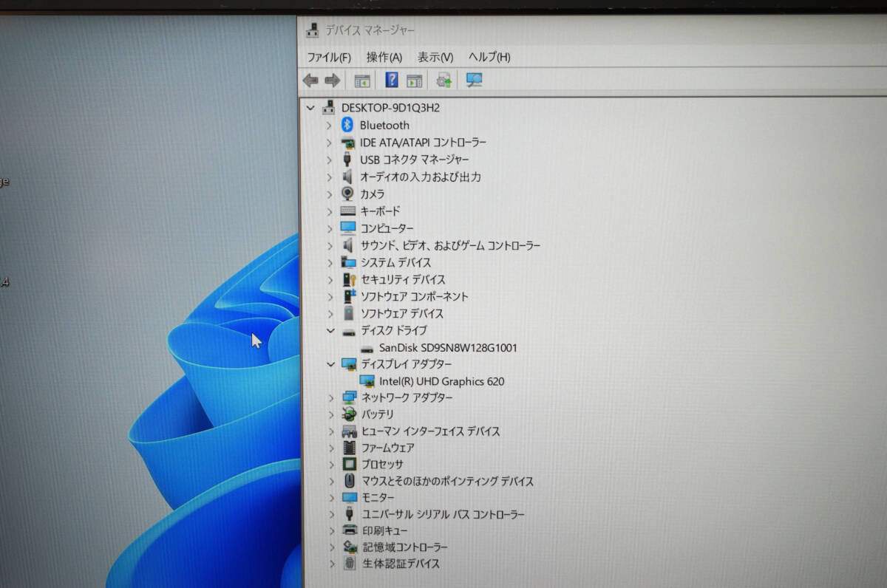Image resolution: width=887 pixels, height=588 pixels.
Task: Expand the カメラ category
Action: 329,194
